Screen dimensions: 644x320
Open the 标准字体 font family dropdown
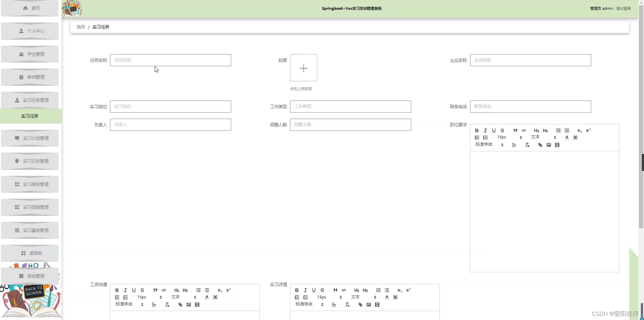[484, 145]
